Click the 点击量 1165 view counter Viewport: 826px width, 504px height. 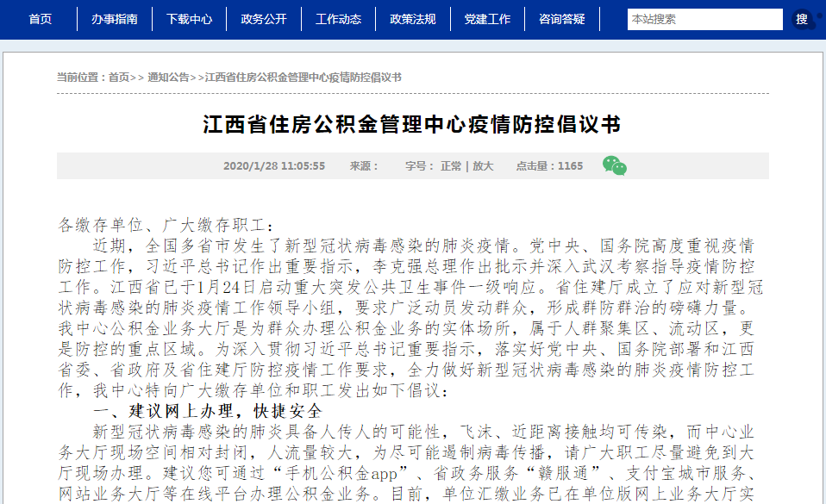(x=549, y=166)
